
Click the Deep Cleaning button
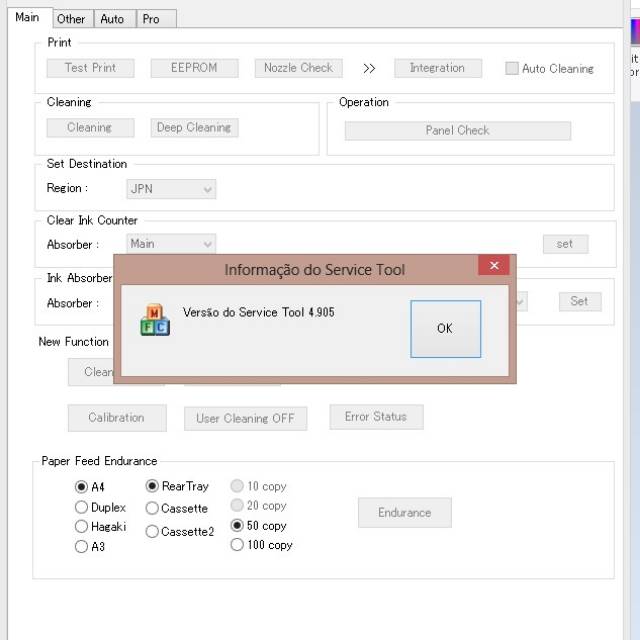194,128
